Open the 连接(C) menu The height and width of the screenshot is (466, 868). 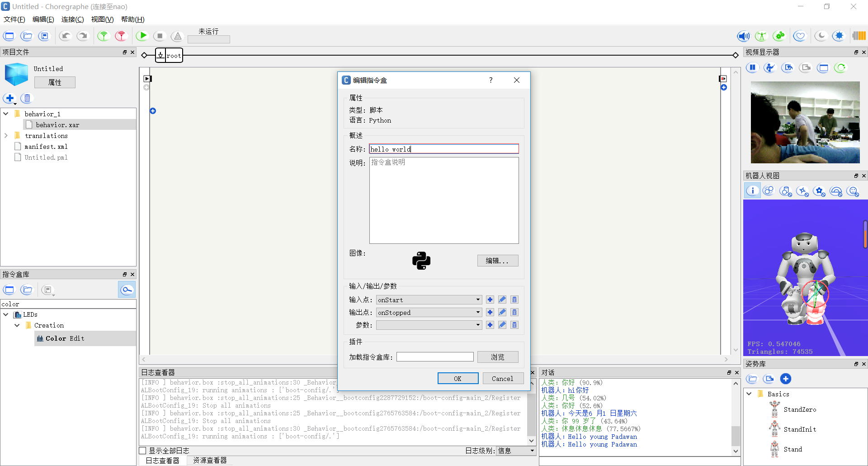[72, 19]
